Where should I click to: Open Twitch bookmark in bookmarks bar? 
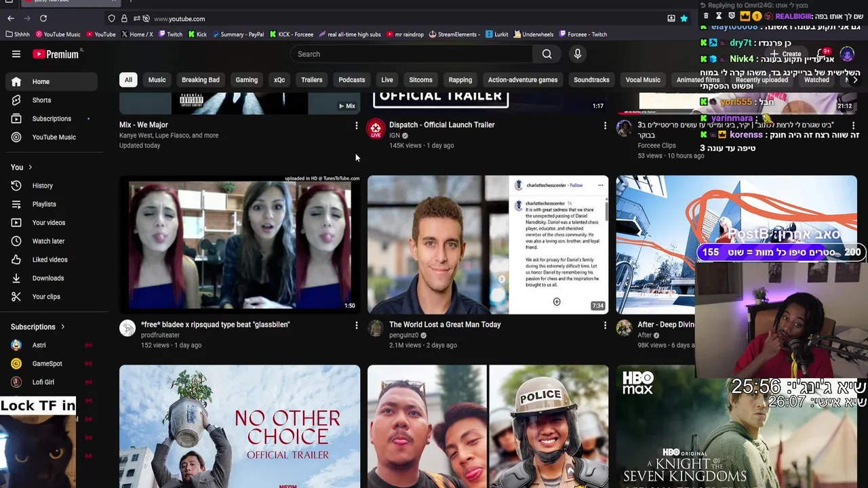[x=170, y=35]
